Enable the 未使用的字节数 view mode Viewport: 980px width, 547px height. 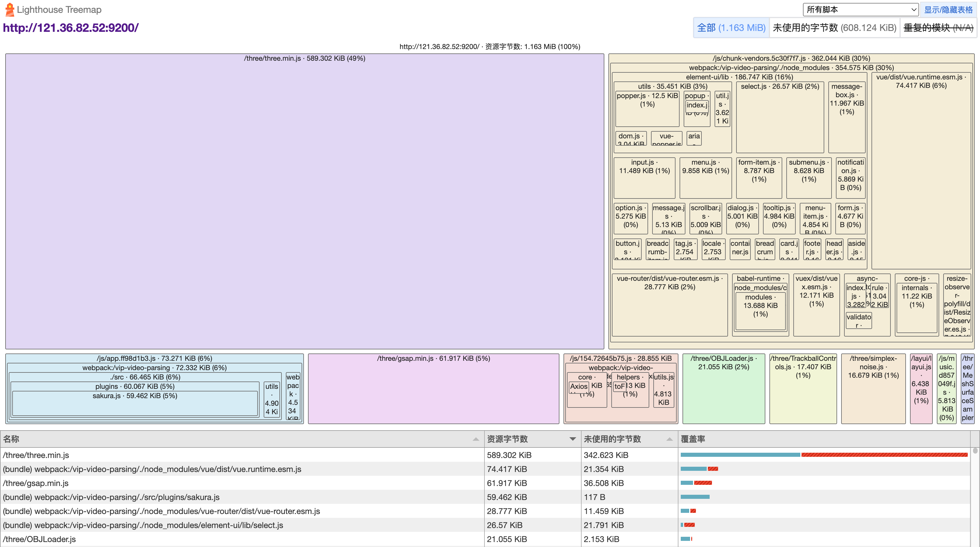[834, 27]
